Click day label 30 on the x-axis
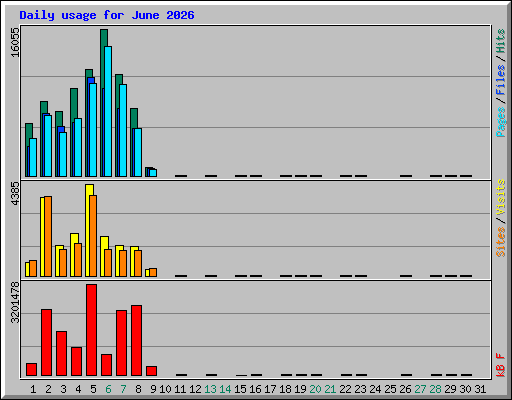The image size is (512, 400). click(465, 389)
